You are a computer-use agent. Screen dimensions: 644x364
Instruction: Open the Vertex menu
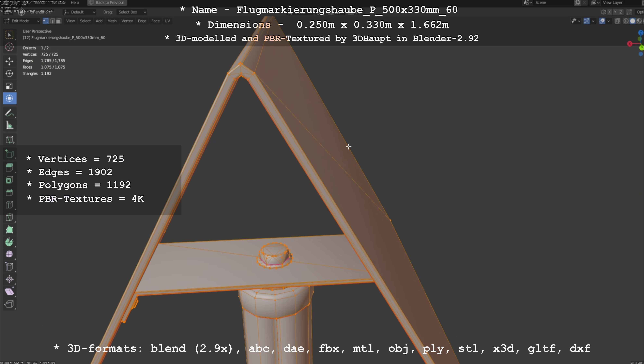(x=127, y=21)
